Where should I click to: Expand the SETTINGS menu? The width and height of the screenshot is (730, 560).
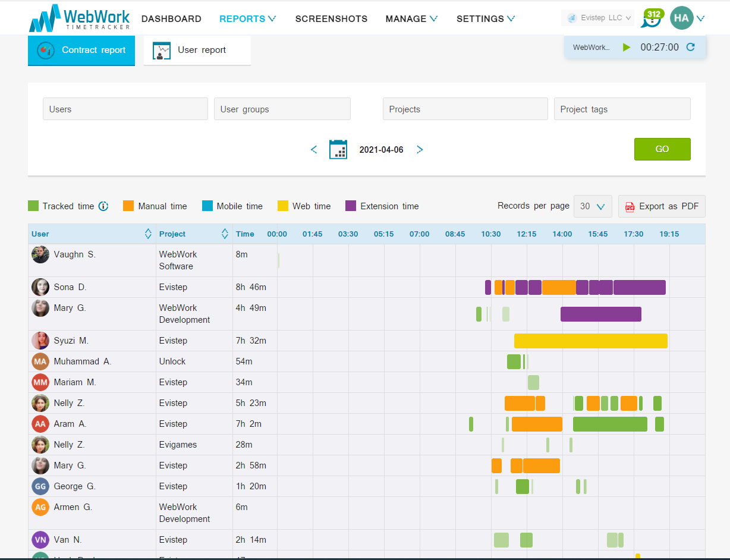(x=486, y=18)
